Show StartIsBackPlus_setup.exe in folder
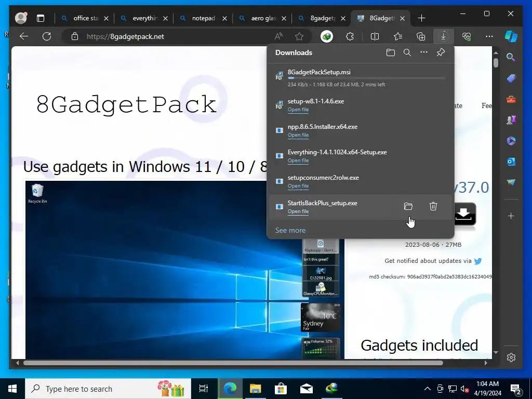Image resolution: width=532 pixels, height=399 pixels. pos(408,206)
